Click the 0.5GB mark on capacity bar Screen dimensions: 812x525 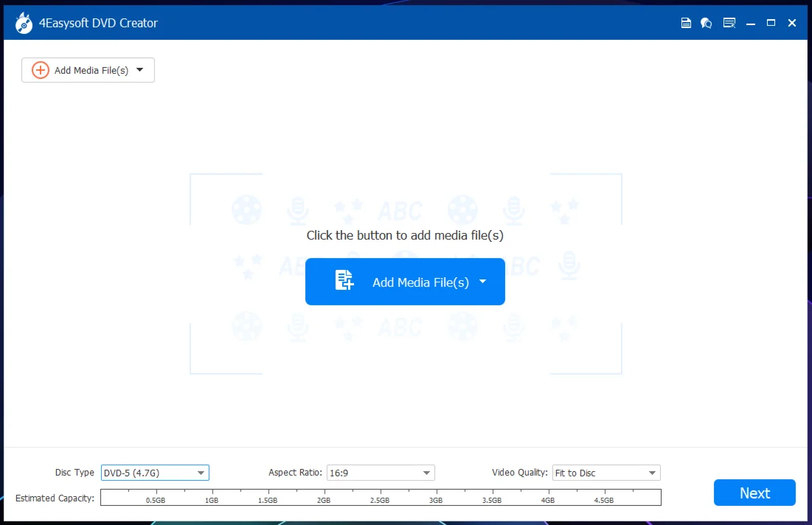156,500
